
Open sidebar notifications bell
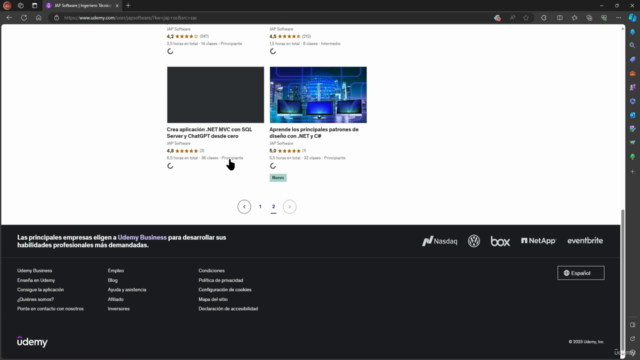point(633,32)
